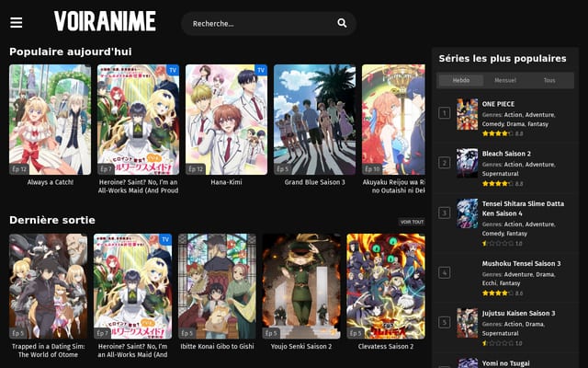
Task: Open Jujutsu Kaisen Saison 3 link
Action: [x=518, y=313]
